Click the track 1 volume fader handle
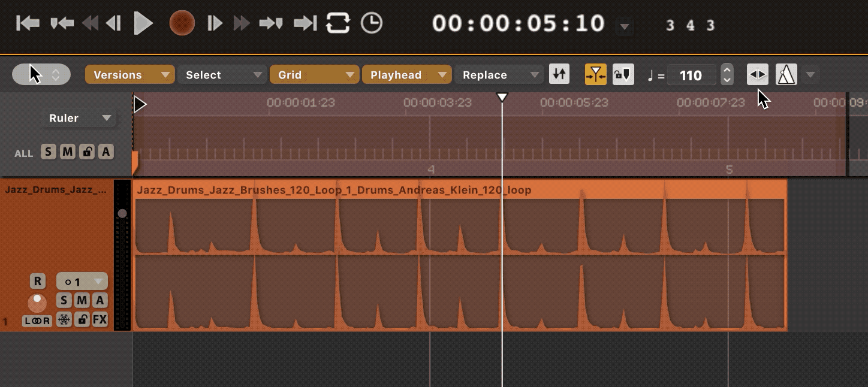Image resolution: width=868 pixels, height=387 pixels. (x=122, y=213)
